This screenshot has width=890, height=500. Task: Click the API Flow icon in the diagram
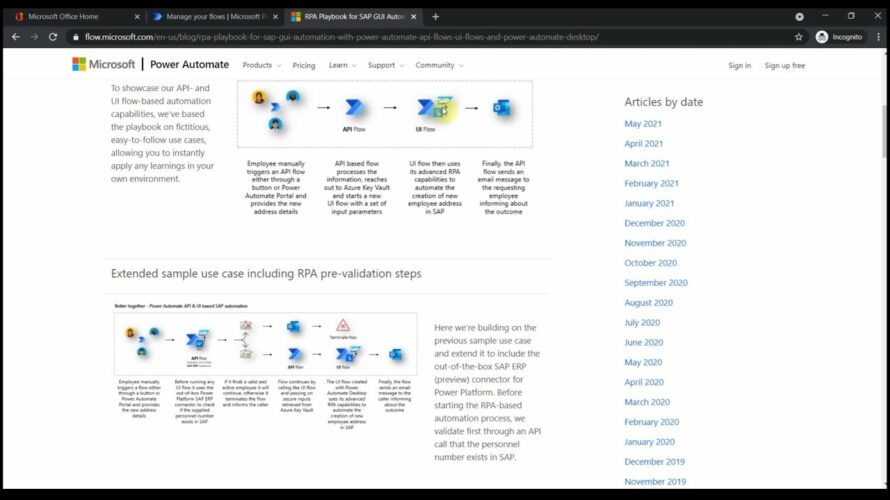click(354, 107)
